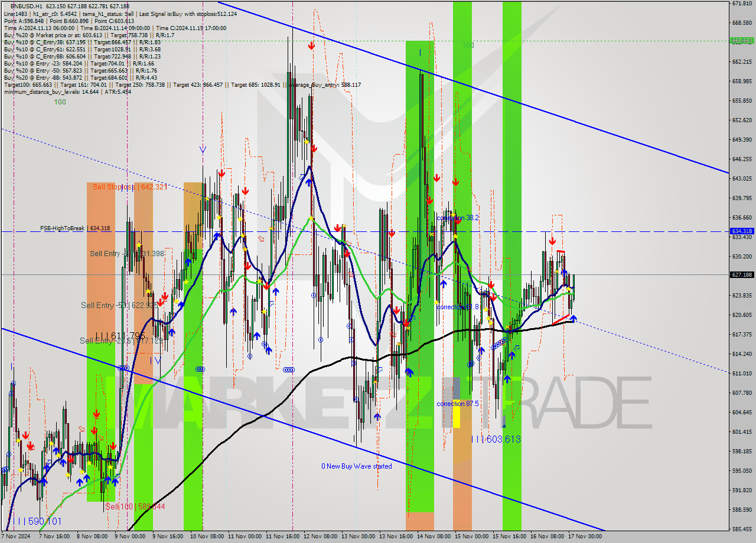Click '0 New Buy Wave started' label
Viewport: 756px width, 543px height.
[x=356, y=466]
